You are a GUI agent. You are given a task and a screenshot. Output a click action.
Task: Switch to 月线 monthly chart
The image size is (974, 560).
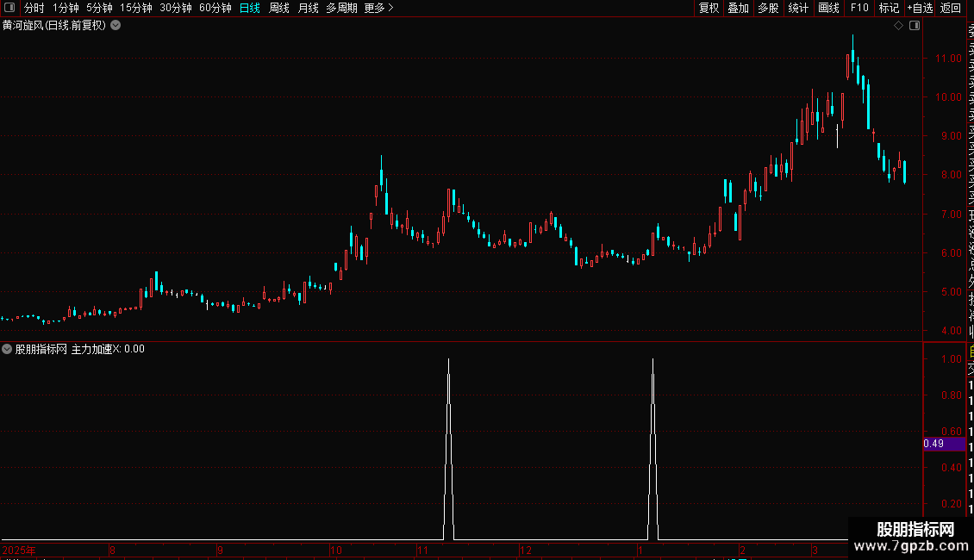[308, 8]
